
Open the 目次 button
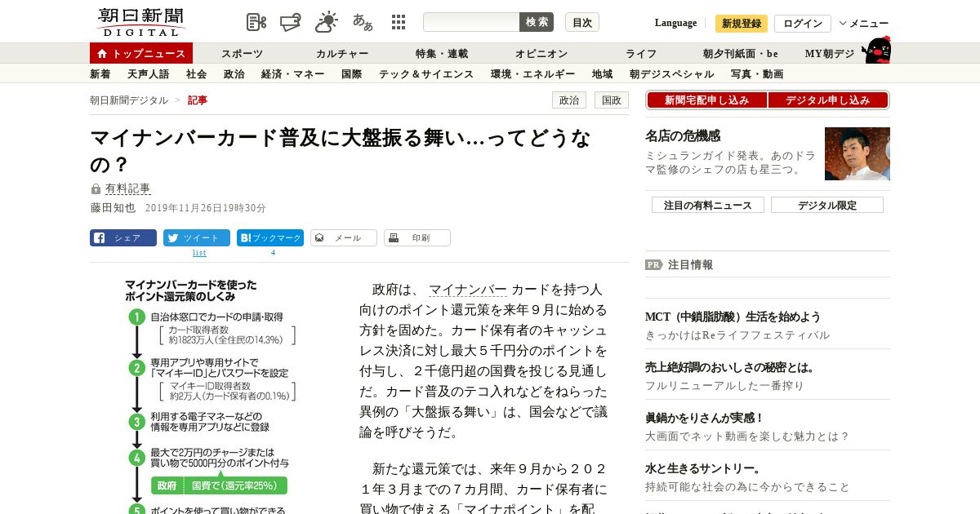pos(582,22)
